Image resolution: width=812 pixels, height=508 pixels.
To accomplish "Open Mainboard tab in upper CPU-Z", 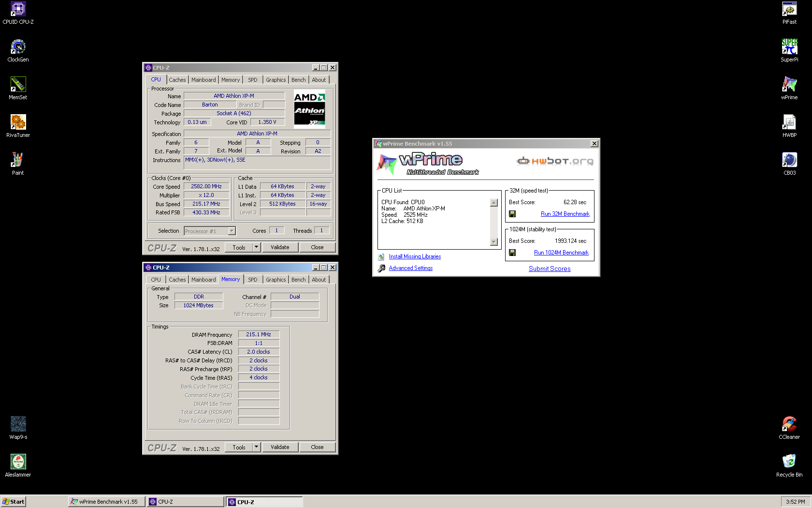I will coord(203,80).
